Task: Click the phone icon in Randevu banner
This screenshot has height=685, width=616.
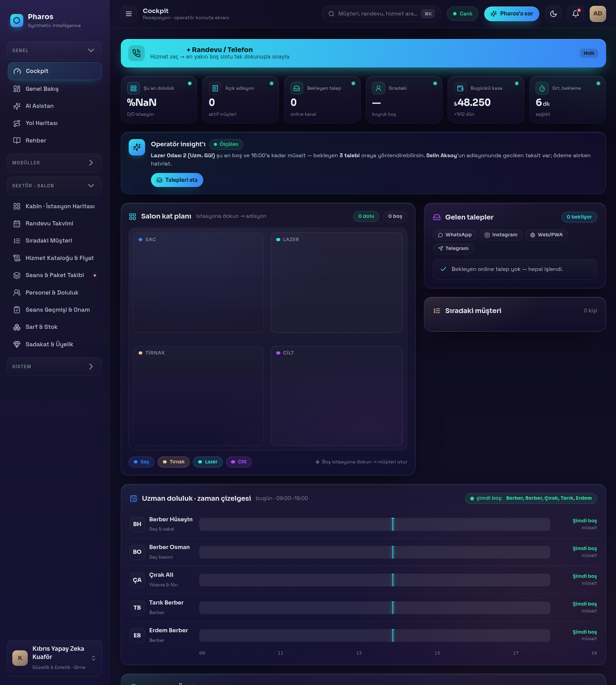Action: [137, 53]
